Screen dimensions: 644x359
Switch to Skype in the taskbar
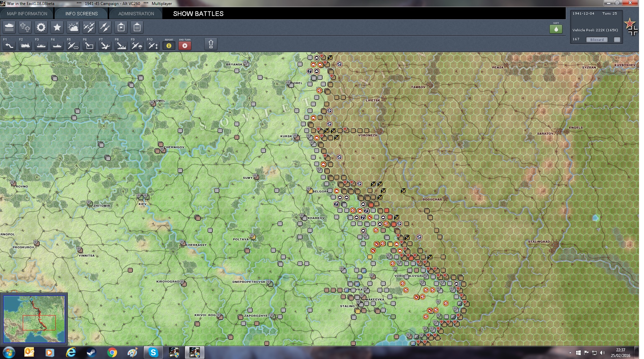[153, 352]
